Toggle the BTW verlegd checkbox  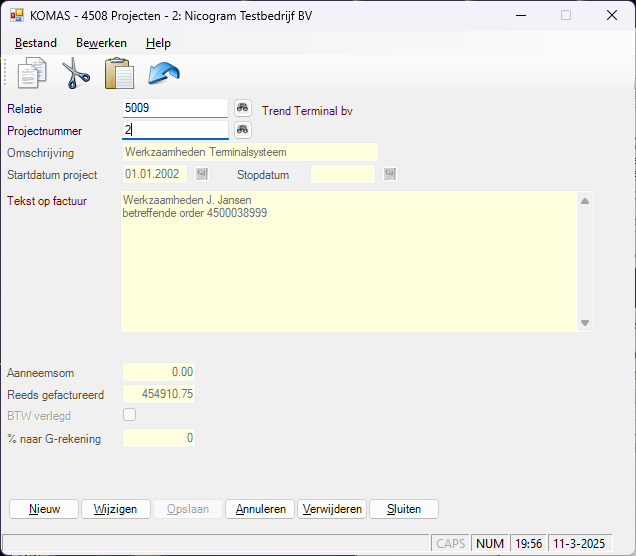[129, 415]
